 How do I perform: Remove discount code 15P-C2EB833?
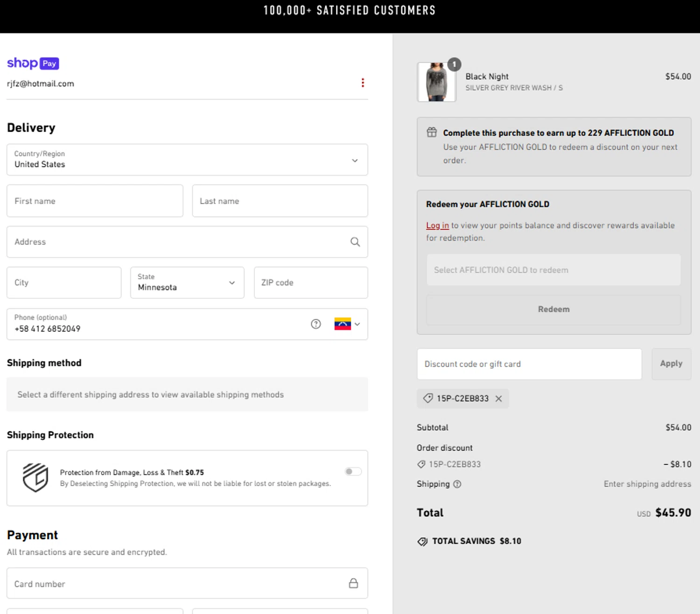pos(499,399)
